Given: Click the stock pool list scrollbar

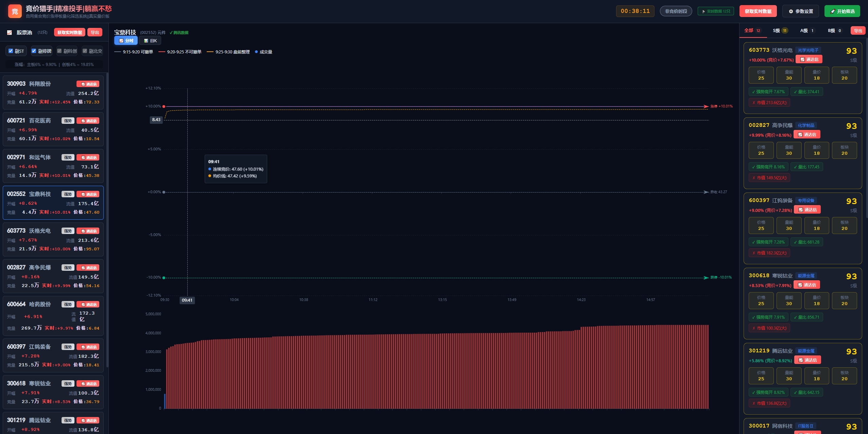Looking at the screenshot, I should pyautogui.click(x=107, y=220).
